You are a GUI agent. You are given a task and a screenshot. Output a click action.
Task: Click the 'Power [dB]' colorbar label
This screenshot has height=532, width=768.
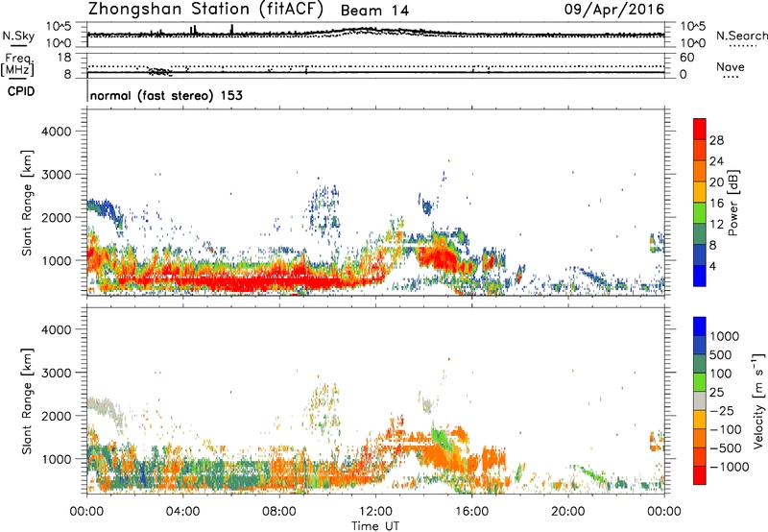(x=733, y=203)
